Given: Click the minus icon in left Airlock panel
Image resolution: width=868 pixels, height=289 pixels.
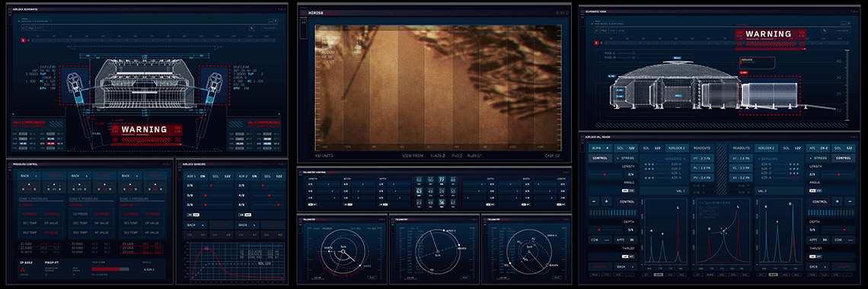Looking at the screenshot, I should [594, 201].
